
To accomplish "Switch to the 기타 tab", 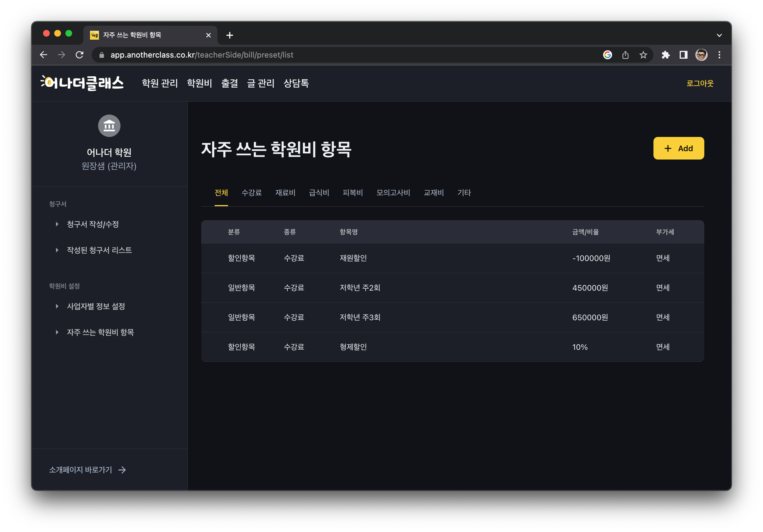I will click(464, 193).
